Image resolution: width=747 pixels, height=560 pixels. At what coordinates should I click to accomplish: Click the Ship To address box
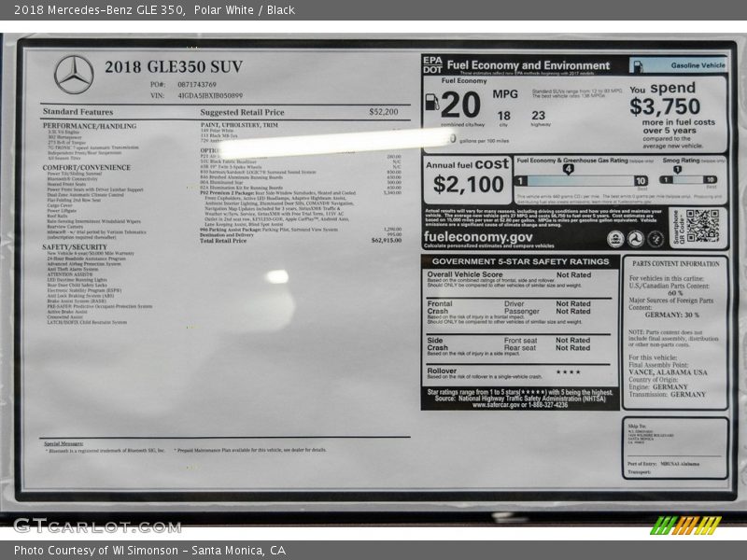click(x=675, y=448)
